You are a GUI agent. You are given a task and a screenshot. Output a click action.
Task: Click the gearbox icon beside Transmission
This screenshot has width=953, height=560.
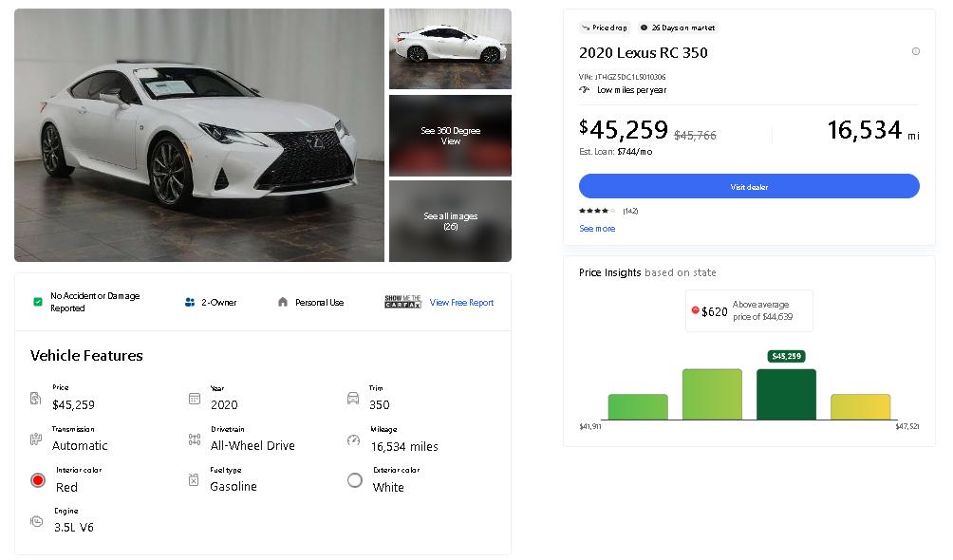pyautogui.click(x=36, y=439)
